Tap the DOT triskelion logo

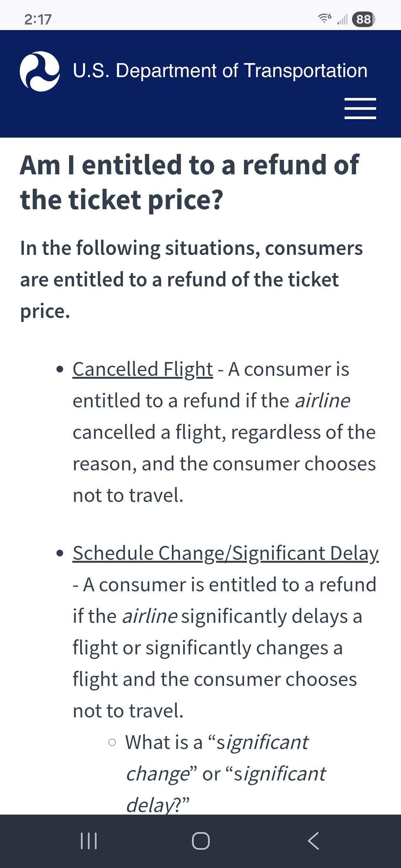(x=40, y=71)
